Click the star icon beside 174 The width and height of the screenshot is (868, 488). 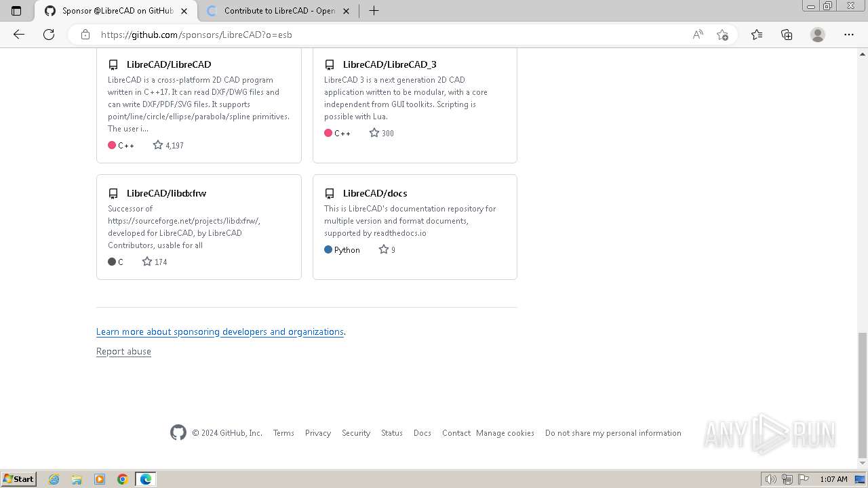coord(147,262)
